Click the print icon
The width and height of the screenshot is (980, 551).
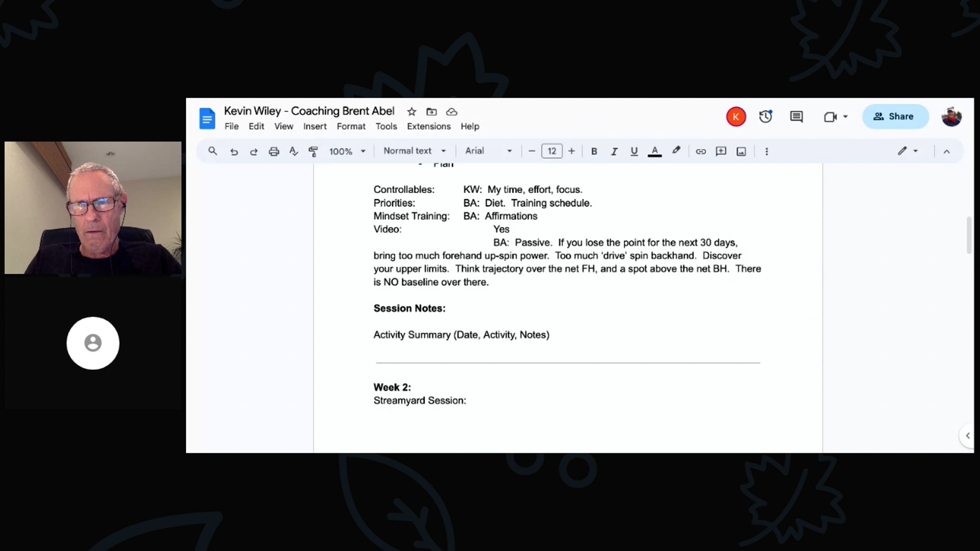274,151
